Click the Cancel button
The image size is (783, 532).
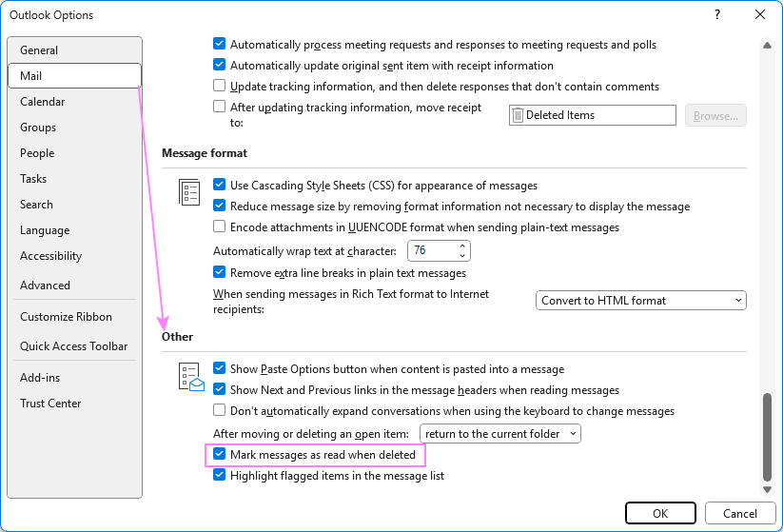click(739, 514)
